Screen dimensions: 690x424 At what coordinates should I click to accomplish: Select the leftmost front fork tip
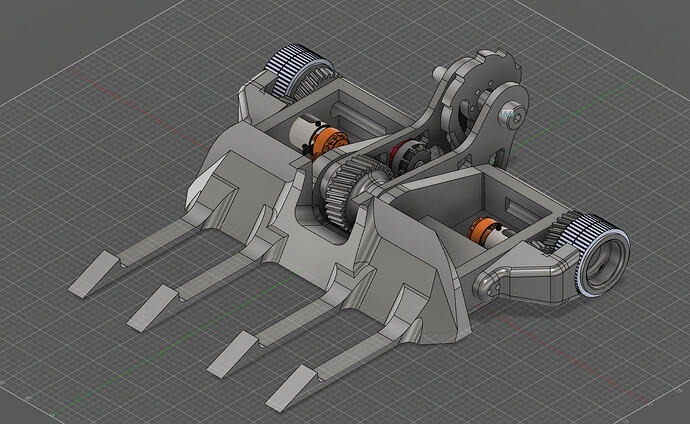94,272
